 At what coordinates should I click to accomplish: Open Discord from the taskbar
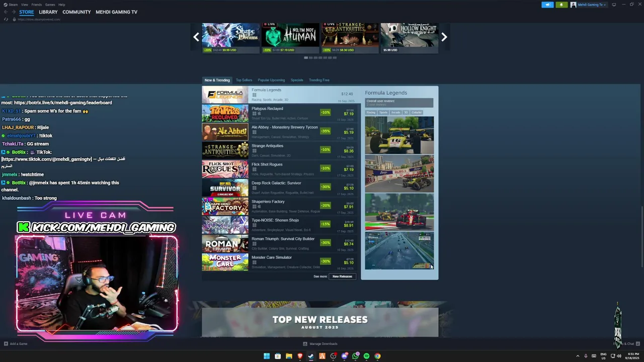tap(344, 356)
